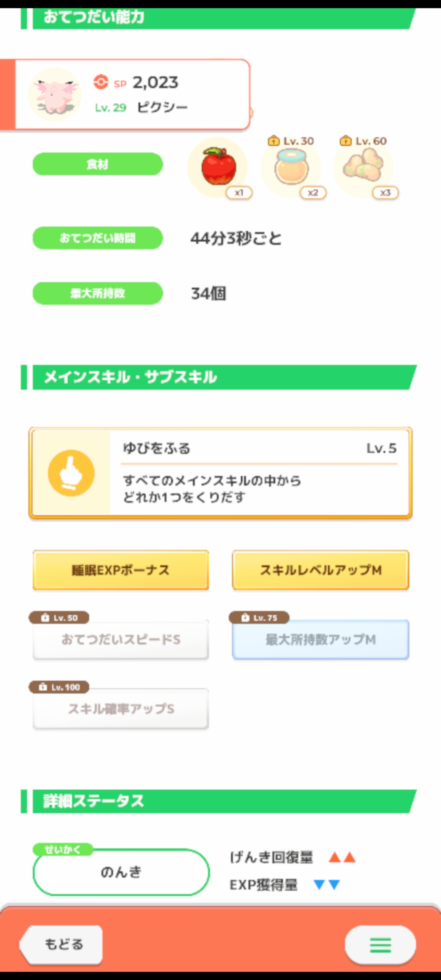The width and height of the screenshot is (441, 980).
Task: Tap the ゆびをふる finger skill icon
Action: [x=71, y=473]
